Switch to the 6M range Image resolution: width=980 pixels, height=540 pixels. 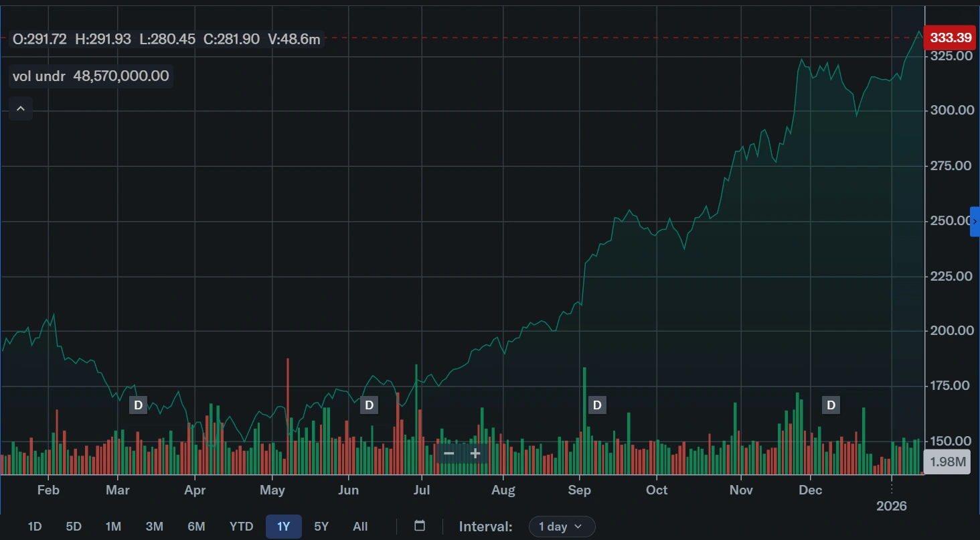[x=196, y=527]
